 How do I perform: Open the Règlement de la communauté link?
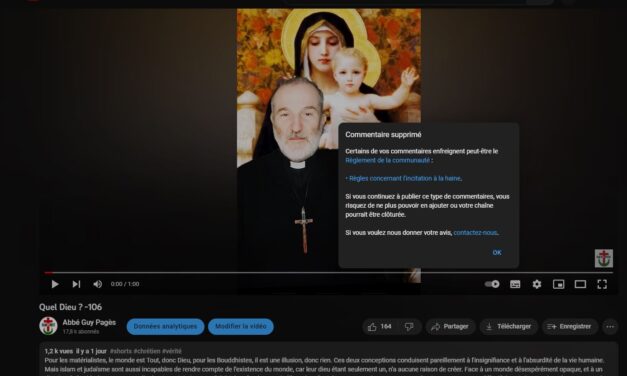pyautogui.click(x=387, y=160)
